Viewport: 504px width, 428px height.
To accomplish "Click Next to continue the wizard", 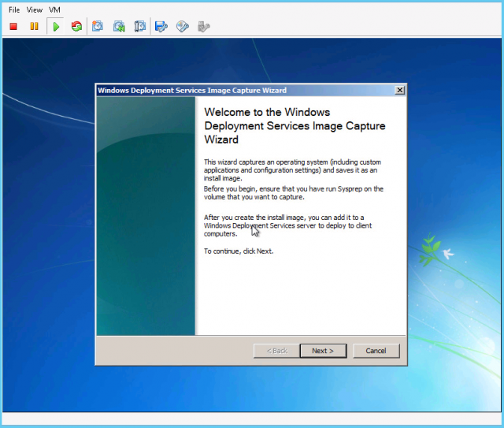I will click(x=323, y=351).
